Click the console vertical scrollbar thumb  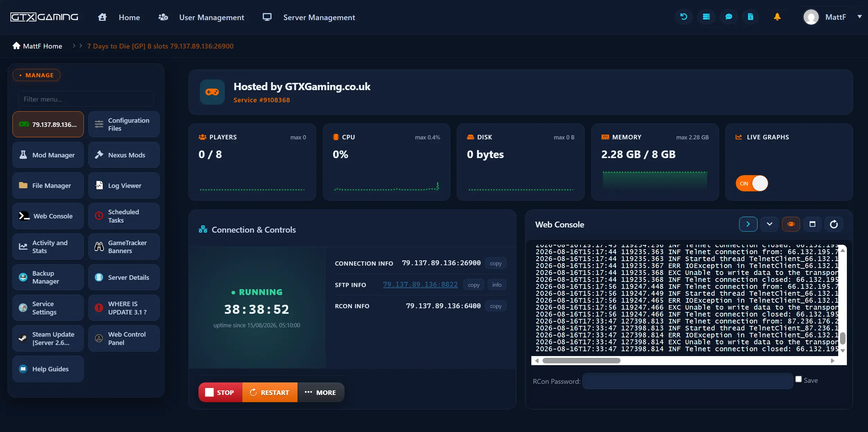[843, 338]
